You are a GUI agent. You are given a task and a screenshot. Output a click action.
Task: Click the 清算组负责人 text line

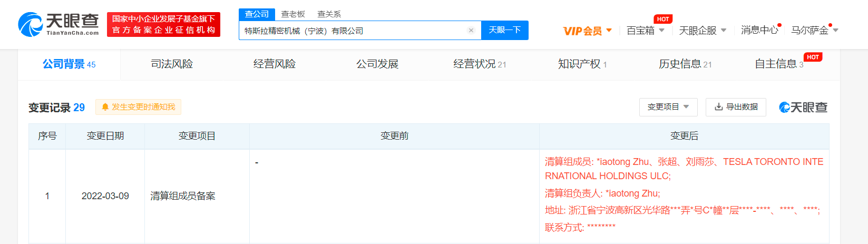pos(602,193)
